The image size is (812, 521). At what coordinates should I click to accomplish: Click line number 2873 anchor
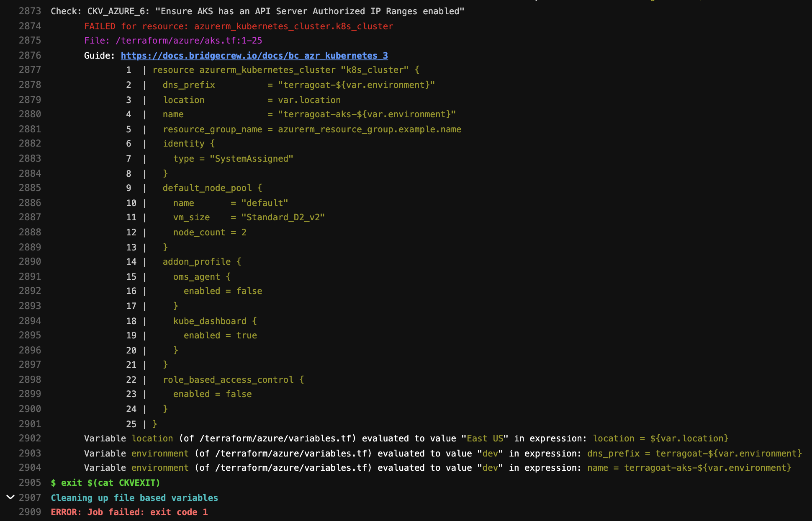[x=30, y=11]
